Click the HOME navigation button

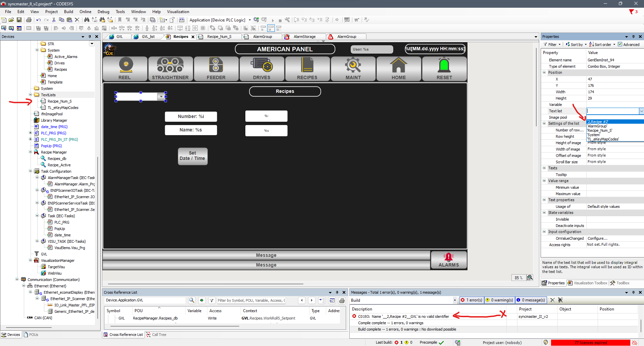(399, 69)
